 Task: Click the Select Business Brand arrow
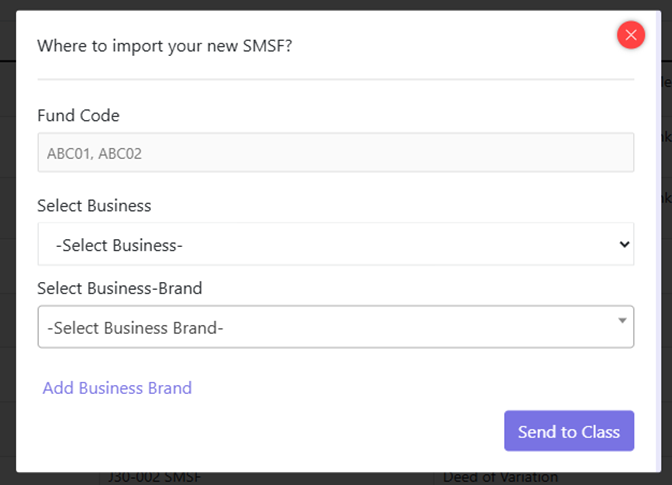(x=622, y=320)
